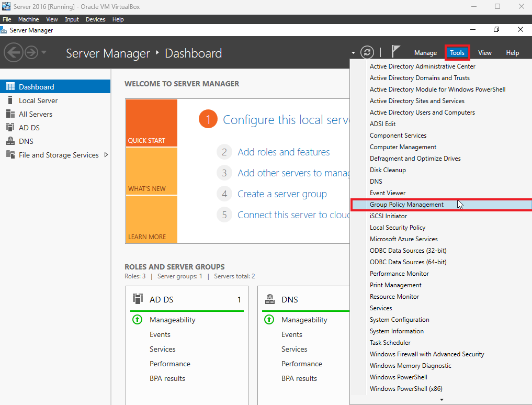Open DNS from the Tools menu
Image resolution: width=532 pixels, height=405 pixels.
point(376,182)
